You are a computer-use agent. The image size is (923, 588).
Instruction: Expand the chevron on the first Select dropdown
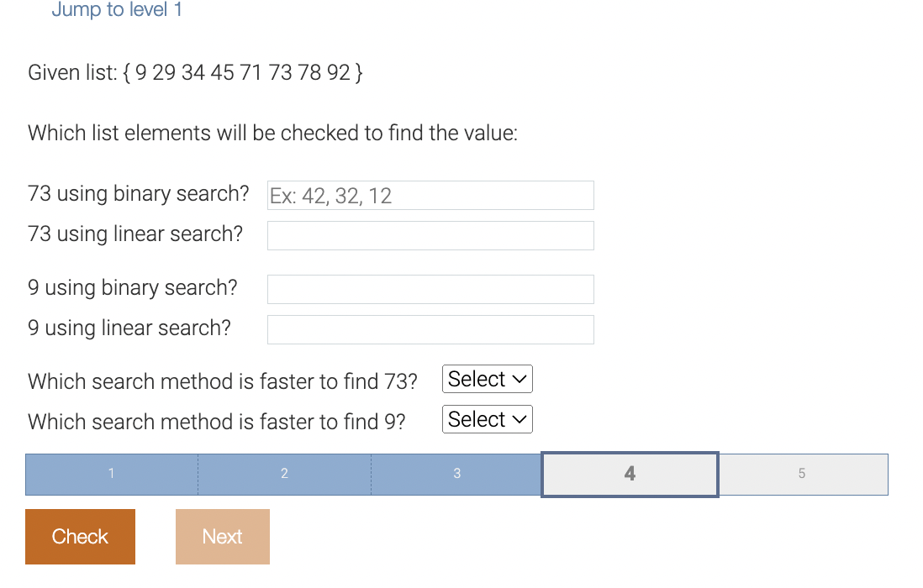click(519, 379)
